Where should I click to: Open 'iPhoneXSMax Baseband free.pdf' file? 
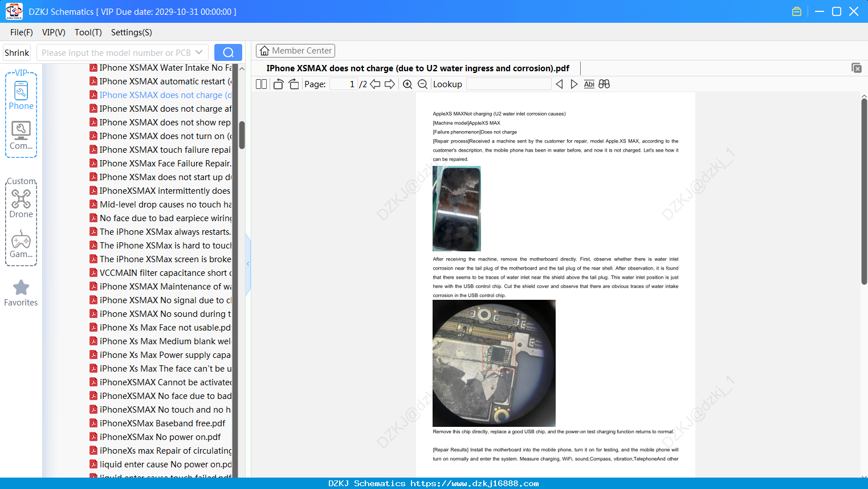(158, 423)
